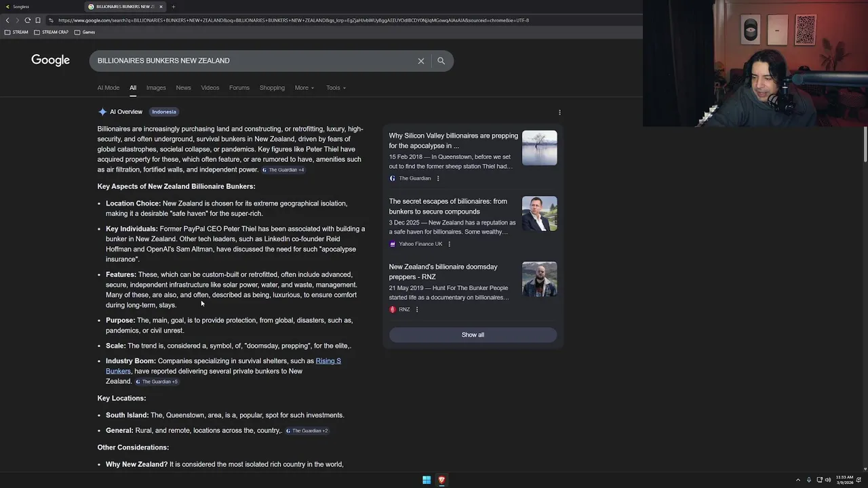This screenshot has height=488, width=868.
Task: Open The Guardian +5 source chip
Action: tap(157, 382)
